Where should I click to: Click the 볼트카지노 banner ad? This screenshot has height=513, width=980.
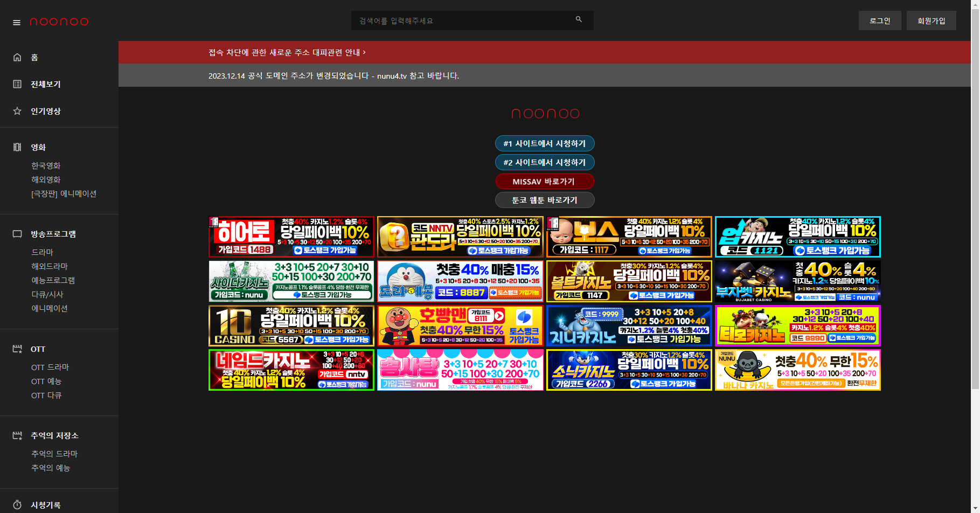(x=629, y=281)
